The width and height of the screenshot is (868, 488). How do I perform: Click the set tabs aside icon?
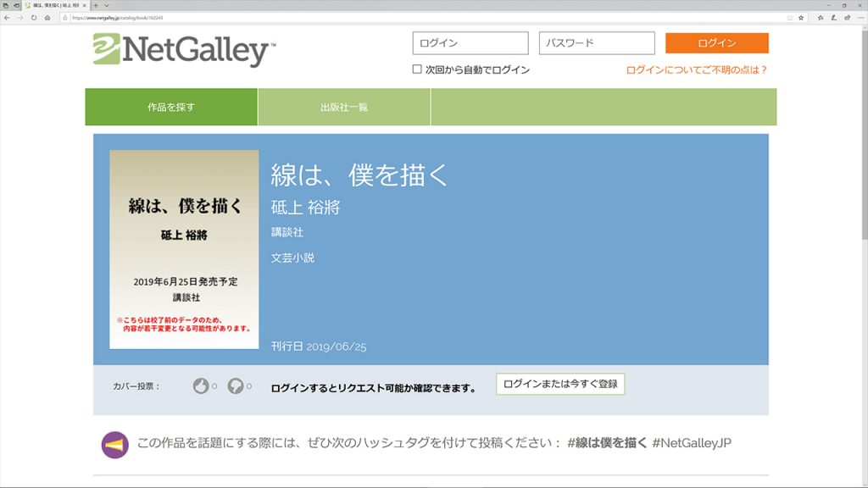pyautogui.click(x=16, y=6)
